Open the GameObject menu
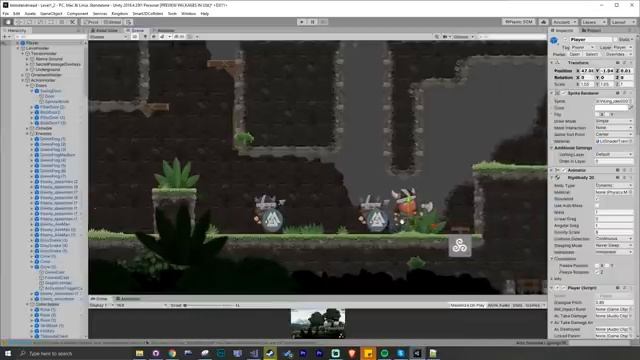Viewport: 640px width, 360px height. coord(51,13)
